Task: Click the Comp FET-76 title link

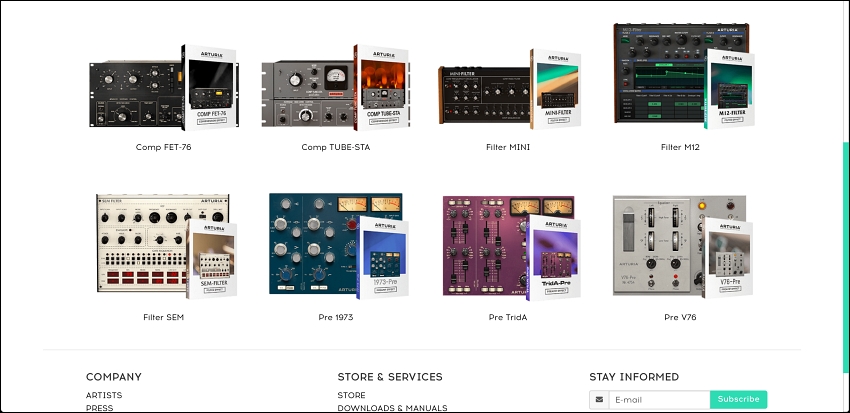Action: tap(164, 147)
